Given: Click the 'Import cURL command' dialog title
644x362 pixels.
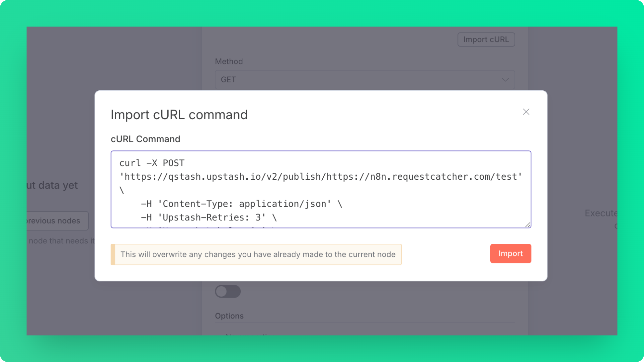Looking at the screenshot, I should click(179, 115).
